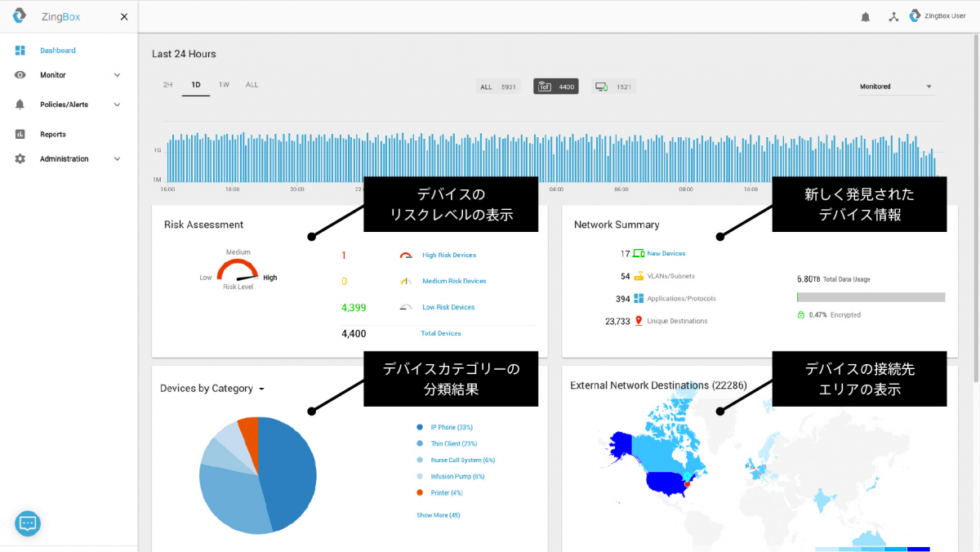This screenshot has height=552, width=980.
Task: Open the Dashboard grid icon
Action: coord(20,51)
